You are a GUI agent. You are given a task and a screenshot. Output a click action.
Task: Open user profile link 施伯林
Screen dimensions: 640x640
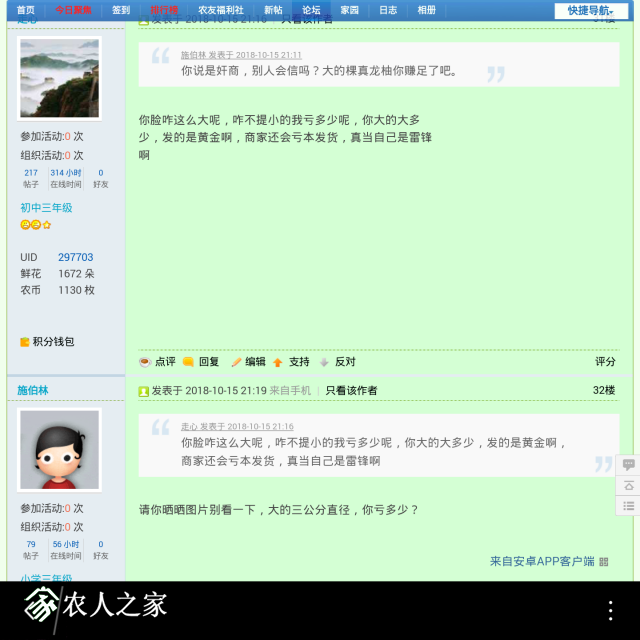pos(32,390)
